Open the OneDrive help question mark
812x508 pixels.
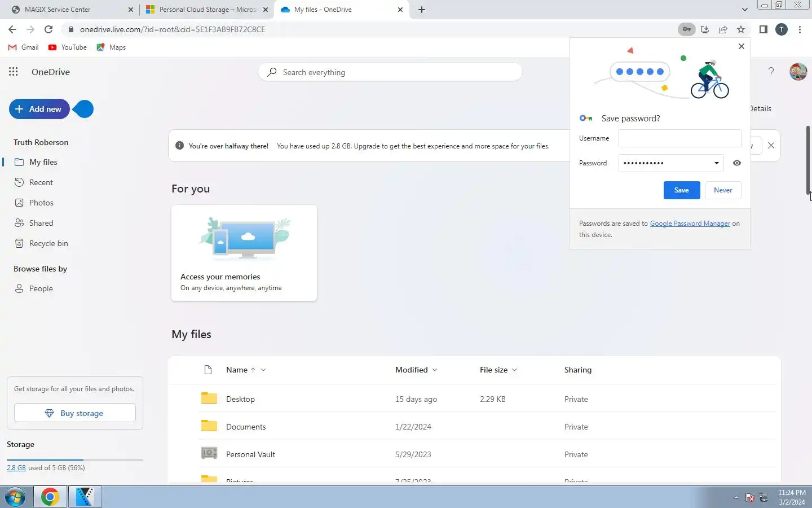771,72
